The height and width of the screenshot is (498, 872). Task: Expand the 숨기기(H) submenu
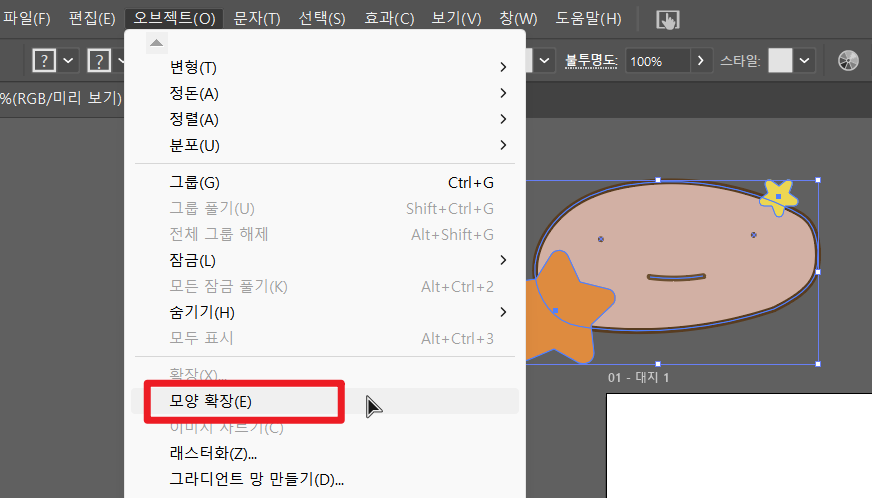(x=325, y=312)
